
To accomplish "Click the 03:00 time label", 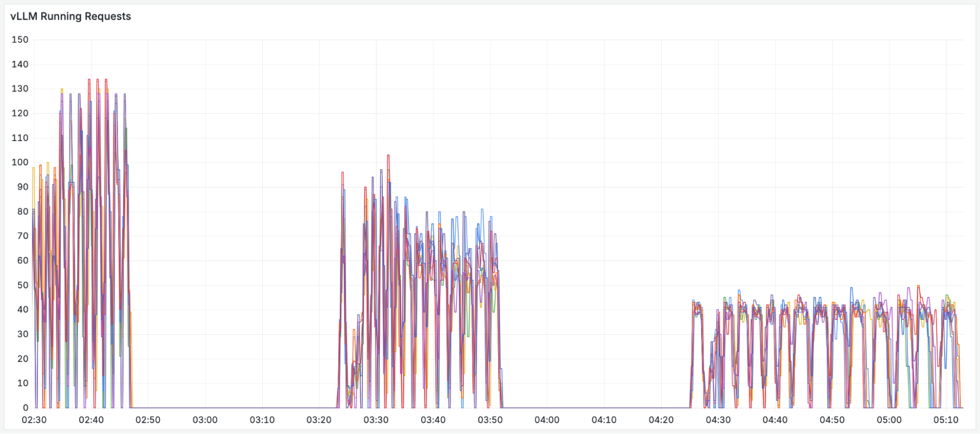I will (x=205, y=420).
